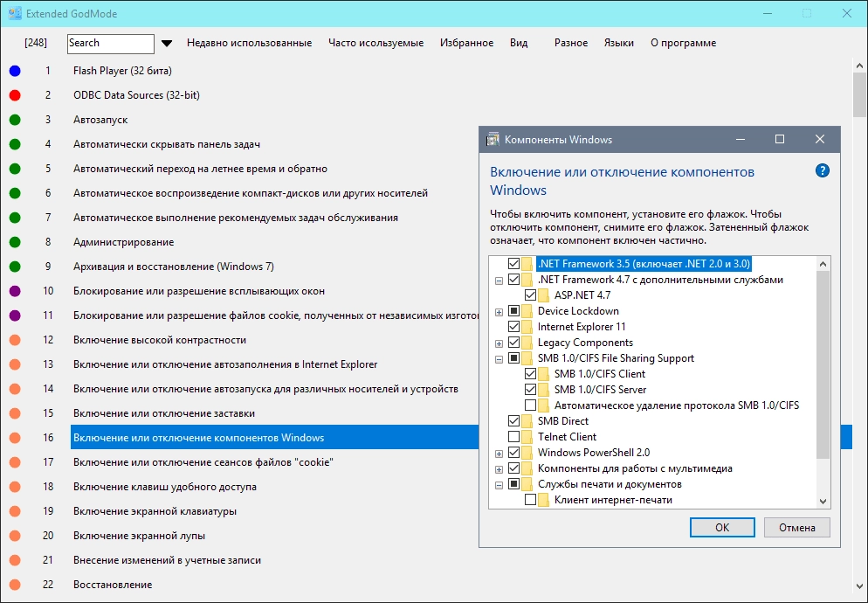
Task: Open Часто исользуемые menu
Action: [375, 43]
